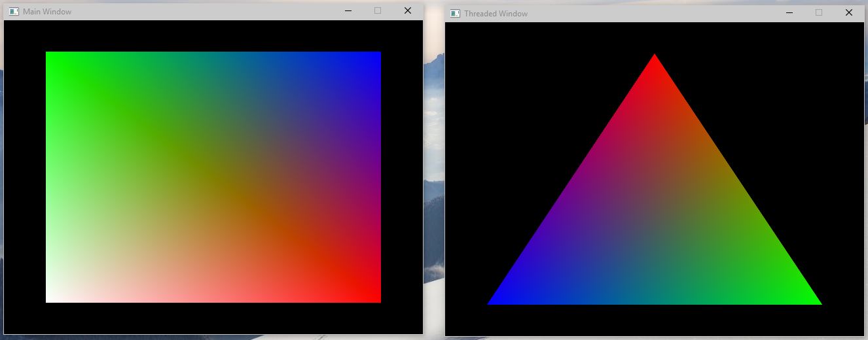Image resolution: width=868 pixels, height=340 pixels.
Task: Click the Threaded Window title bar app icon
Action: pyautogui.click(x=455, y=14)
